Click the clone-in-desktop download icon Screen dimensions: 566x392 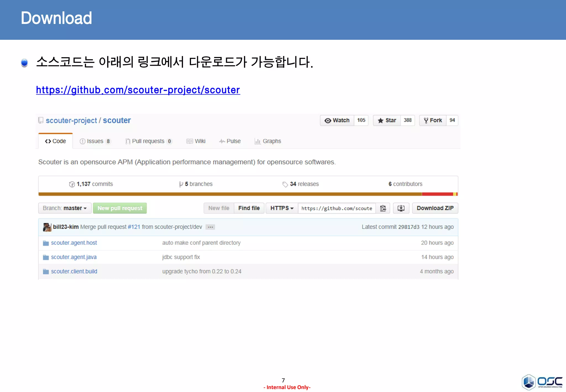tap(401, 208)
